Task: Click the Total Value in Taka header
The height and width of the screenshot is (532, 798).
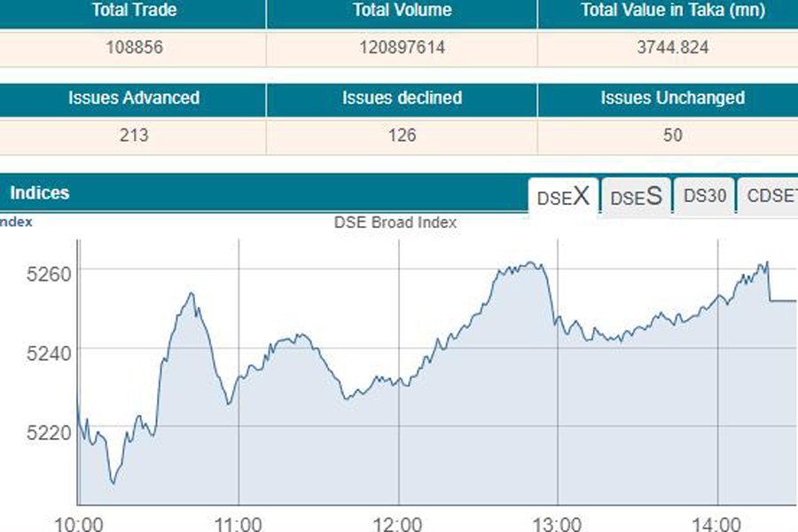Action: click(x=672, y=11)
